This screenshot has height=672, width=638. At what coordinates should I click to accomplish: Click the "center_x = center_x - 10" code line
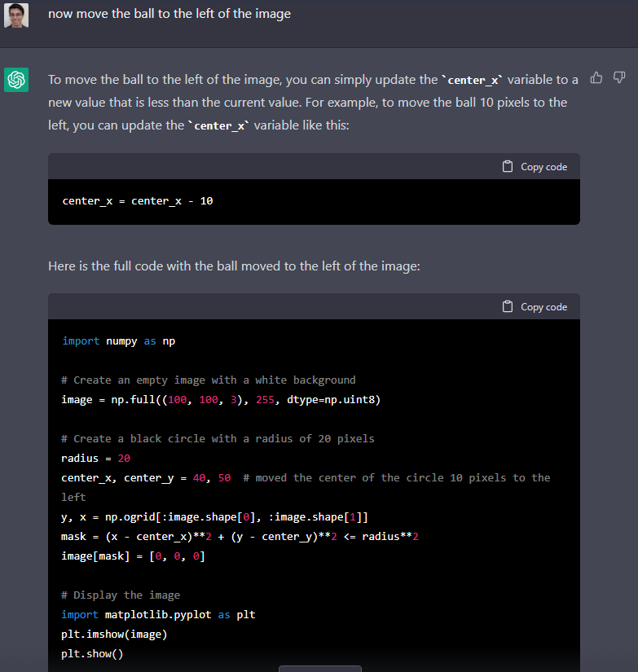[137, 200]
